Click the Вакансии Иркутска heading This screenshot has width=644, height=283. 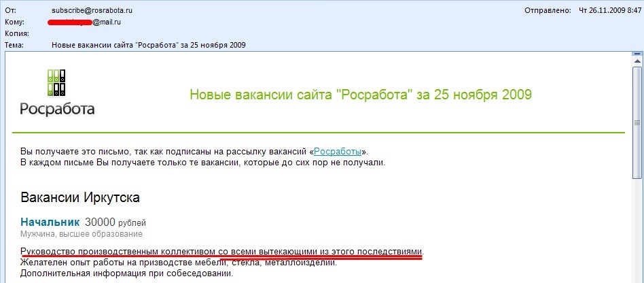(80, 197)
